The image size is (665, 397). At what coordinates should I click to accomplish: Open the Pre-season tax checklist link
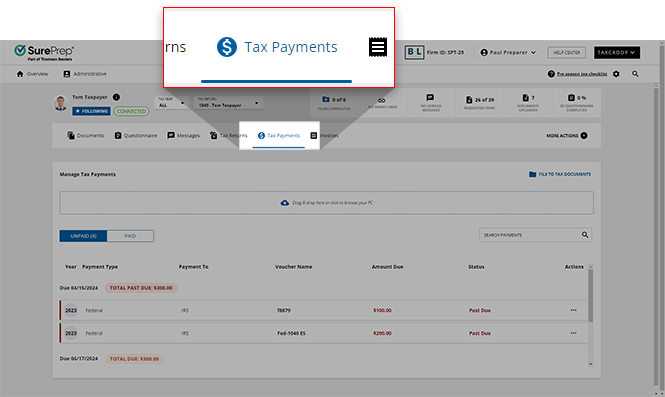click(581, 74)
